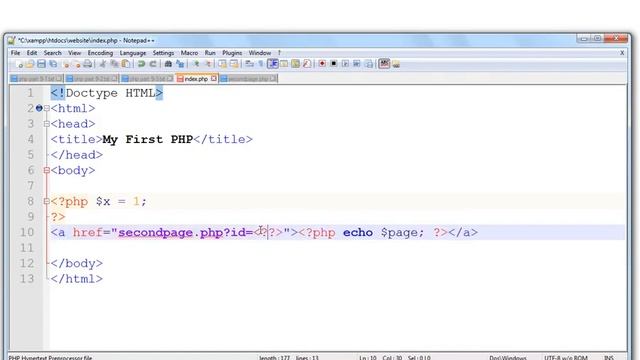Click the '</body>' tag on line 12
This screenshot has height=360, width=640.
coord(76,263)
